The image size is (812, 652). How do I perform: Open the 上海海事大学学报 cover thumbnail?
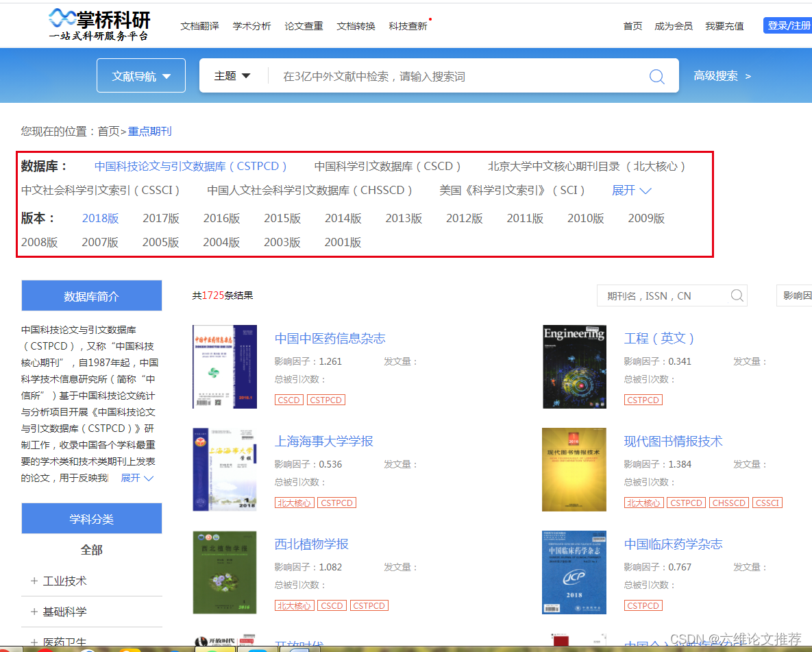coord(225,470)
